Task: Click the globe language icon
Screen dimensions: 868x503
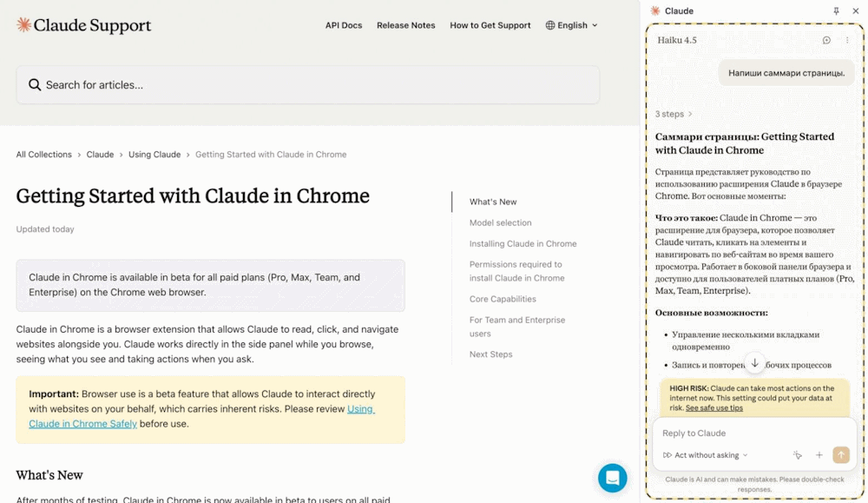Action: point(549,25)
